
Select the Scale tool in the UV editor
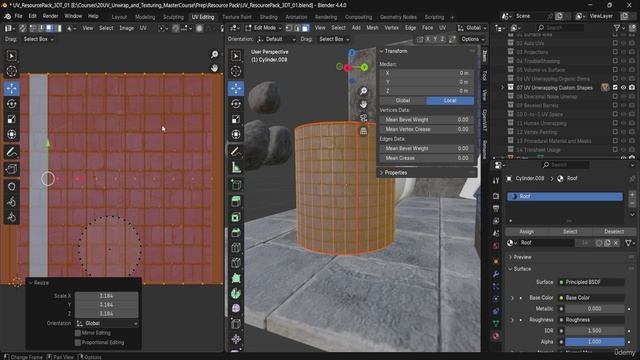(11, 119)
